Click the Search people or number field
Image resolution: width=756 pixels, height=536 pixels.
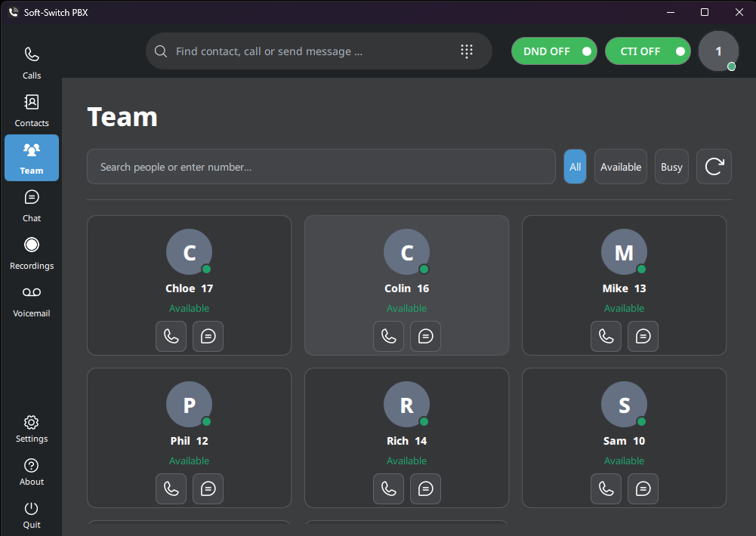[x=321, y=167]
